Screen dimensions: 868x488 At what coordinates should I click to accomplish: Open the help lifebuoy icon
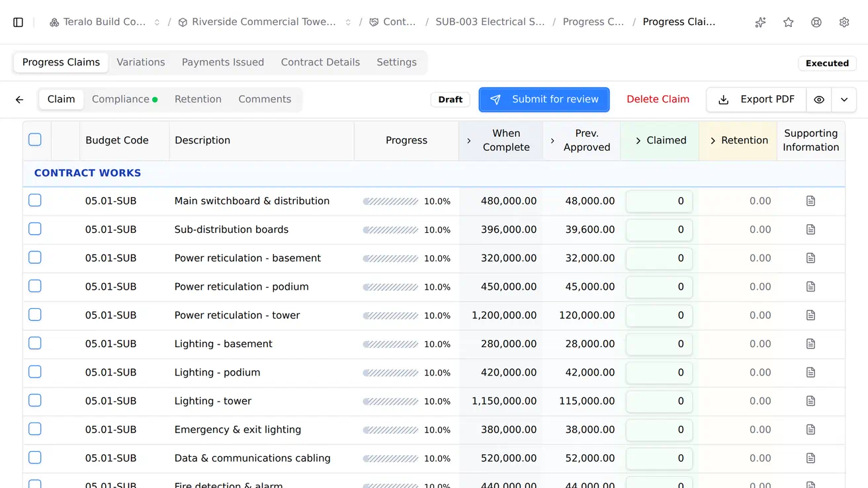coord(816,22)
